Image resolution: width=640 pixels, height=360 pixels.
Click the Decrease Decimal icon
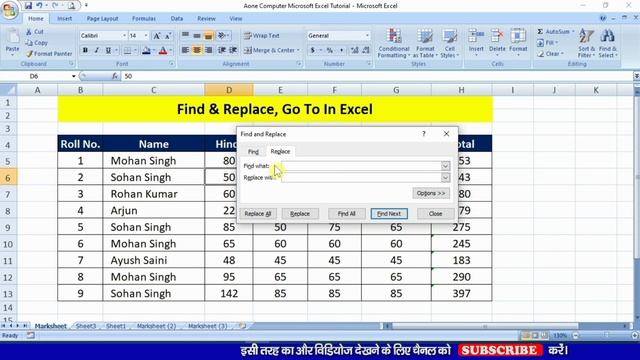pos(366,50)
